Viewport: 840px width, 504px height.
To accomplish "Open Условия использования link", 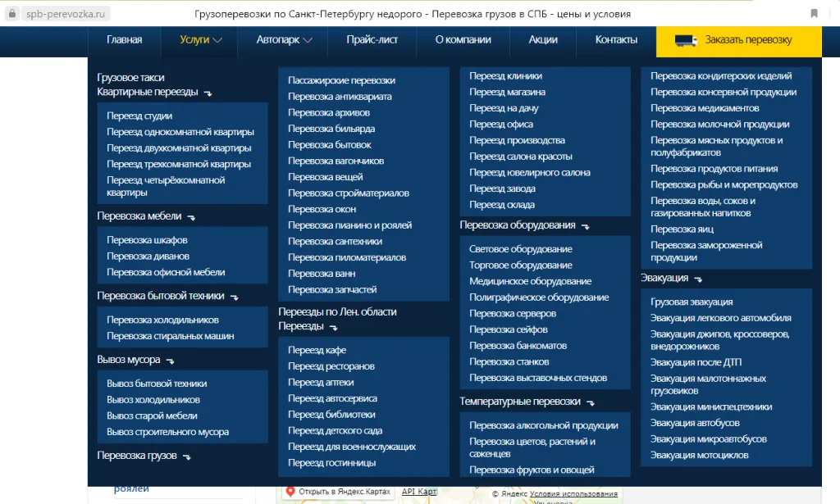I will (573, 494).
